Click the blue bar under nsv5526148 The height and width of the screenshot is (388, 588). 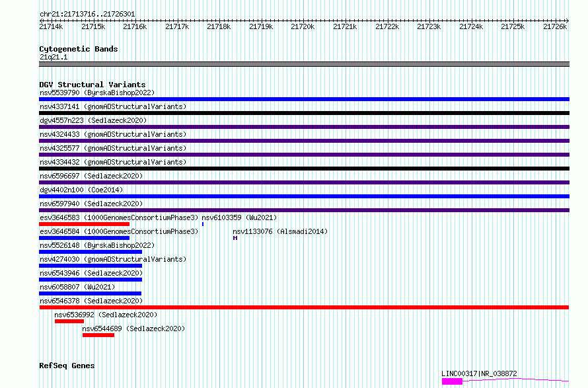click(91, 252)
